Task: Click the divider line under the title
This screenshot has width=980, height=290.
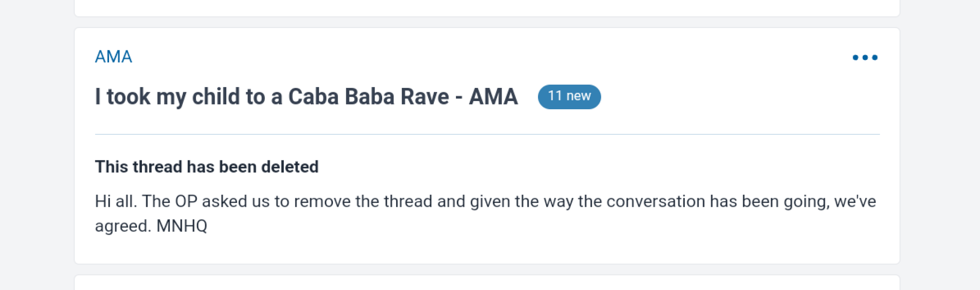Action: [x=487, y=134]
